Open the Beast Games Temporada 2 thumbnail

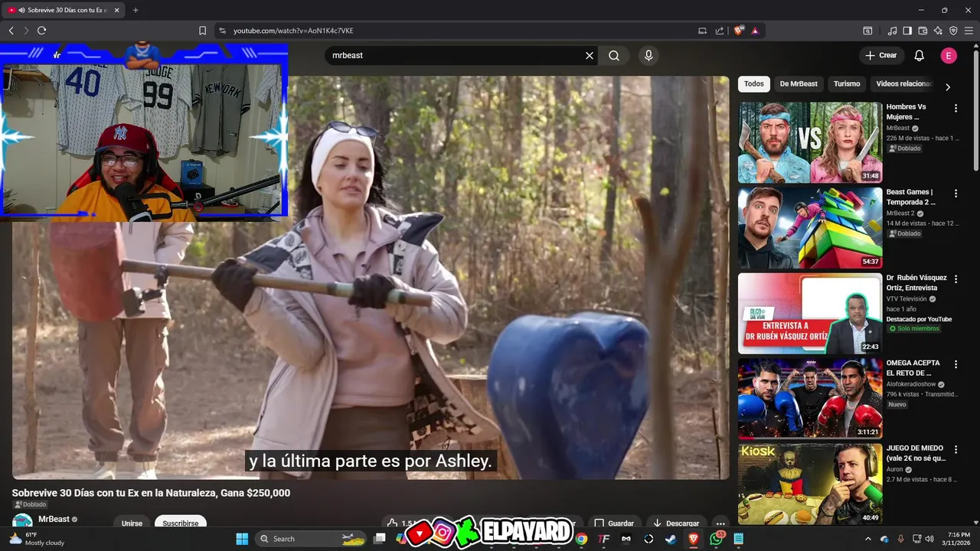pos(810,227)
